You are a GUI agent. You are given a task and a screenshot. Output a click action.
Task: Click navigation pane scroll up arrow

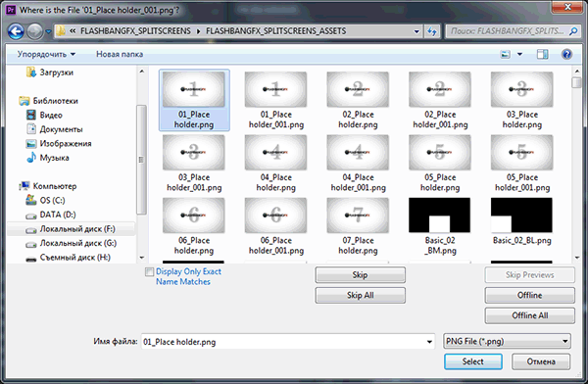[x=142, y=72]
